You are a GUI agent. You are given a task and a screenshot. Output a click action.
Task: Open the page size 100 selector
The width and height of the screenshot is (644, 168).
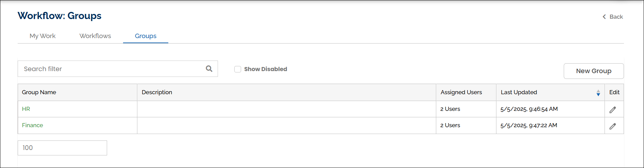(62, 148)
